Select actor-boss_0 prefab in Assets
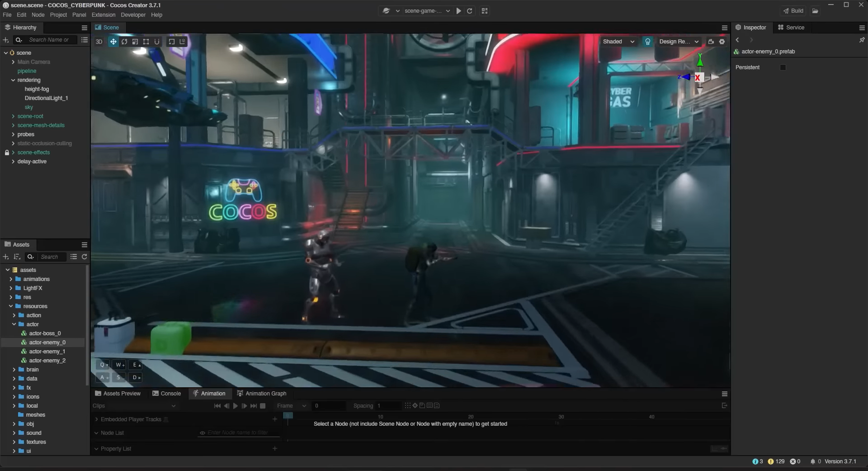The width and height of the screenshot is (868, 471). click(x=45, y=333)
